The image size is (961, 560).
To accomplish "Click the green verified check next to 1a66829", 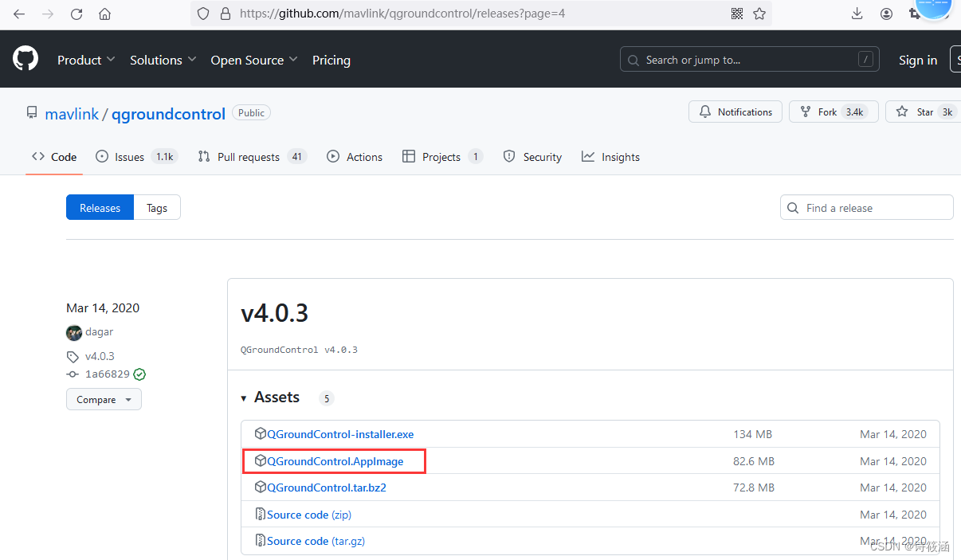I will click(x=139, y=374).
